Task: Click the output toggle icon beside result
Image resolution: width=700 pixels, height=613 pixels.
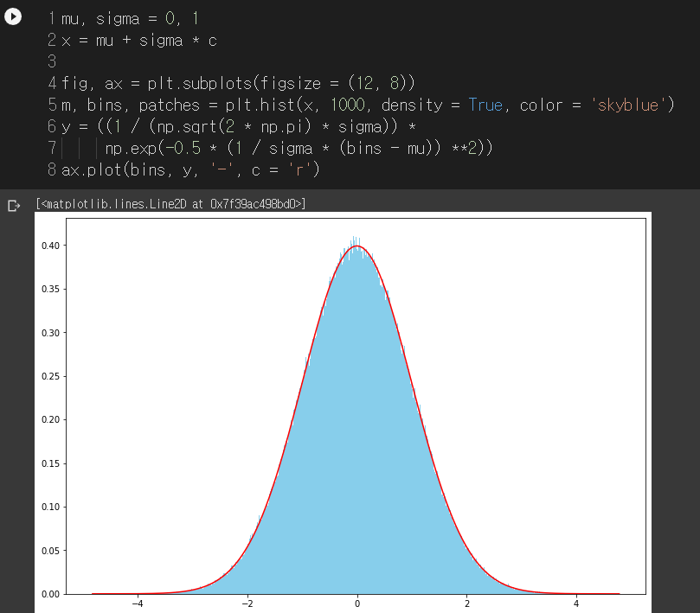Action: click(14, 206)
